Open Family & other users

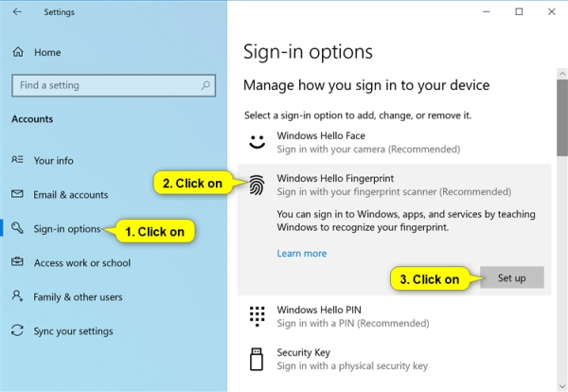tap(78, 297)
